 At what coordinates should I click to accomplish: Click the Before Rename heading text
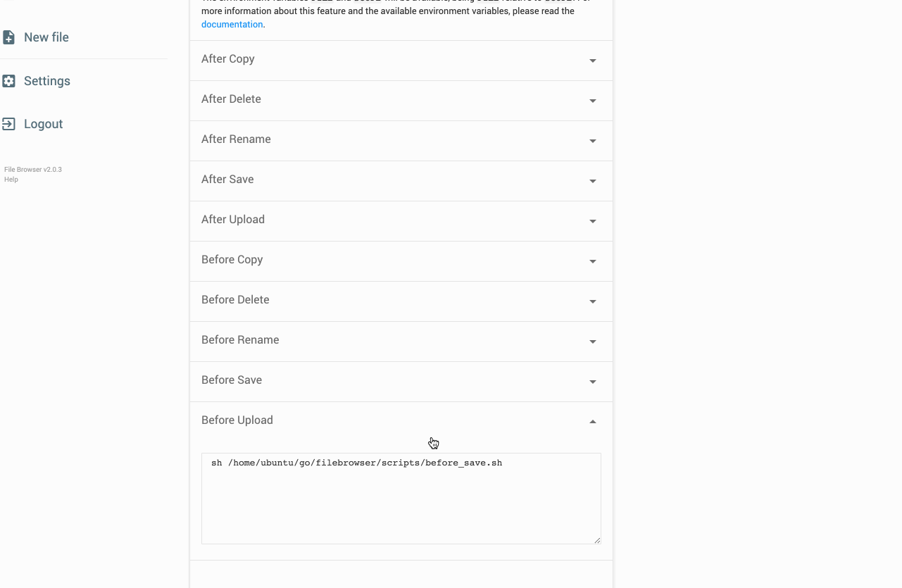[240, 340]
